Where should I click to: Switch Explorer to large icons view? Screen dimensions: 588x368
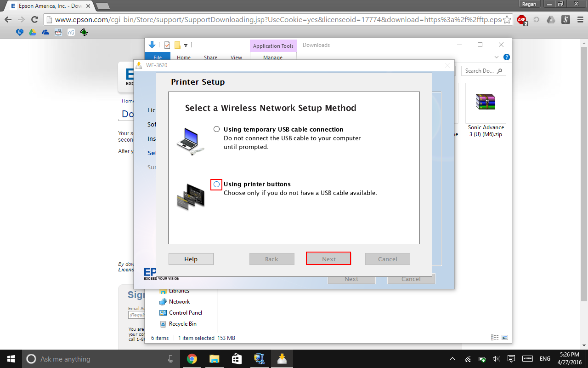click(505, 338)
